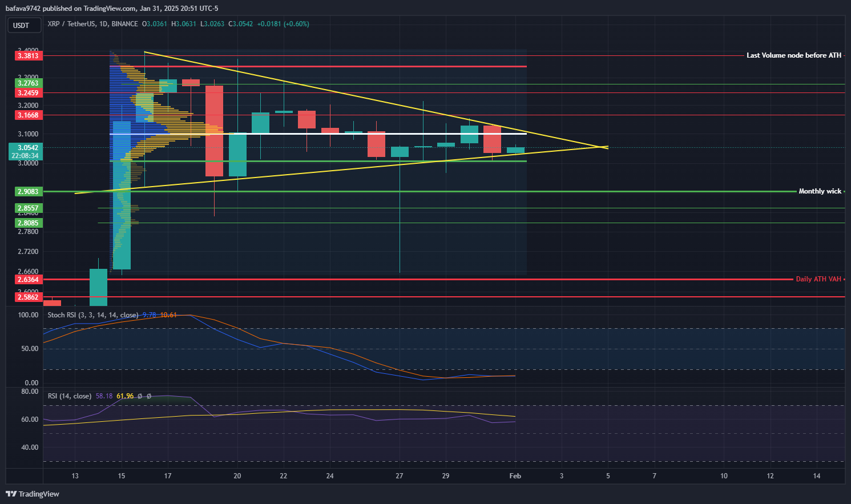851x504 pixels.
Task: Select the thick green Monthly wick line
Action: pyautogui.click(x=420, y=191)
